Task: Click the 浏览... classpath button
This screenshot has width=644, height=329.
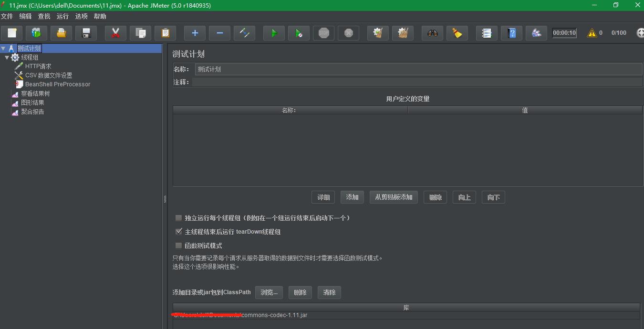Action: (x=270, y=292)
